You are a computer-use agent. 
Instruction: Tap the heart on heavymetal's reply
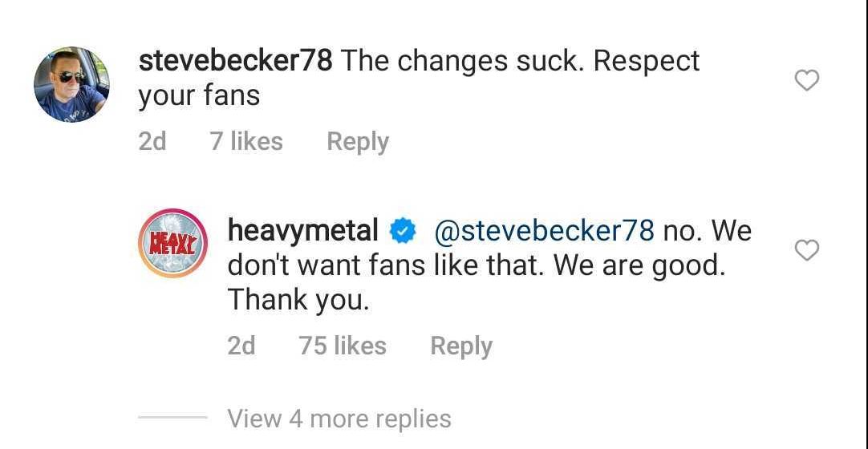click(x=806, y=251)
